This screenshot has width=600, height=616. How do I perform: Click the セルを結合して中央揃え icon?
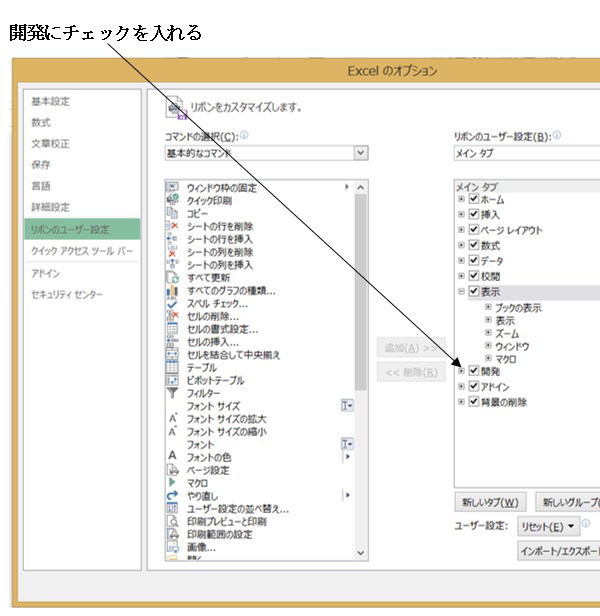click(172, 354)
